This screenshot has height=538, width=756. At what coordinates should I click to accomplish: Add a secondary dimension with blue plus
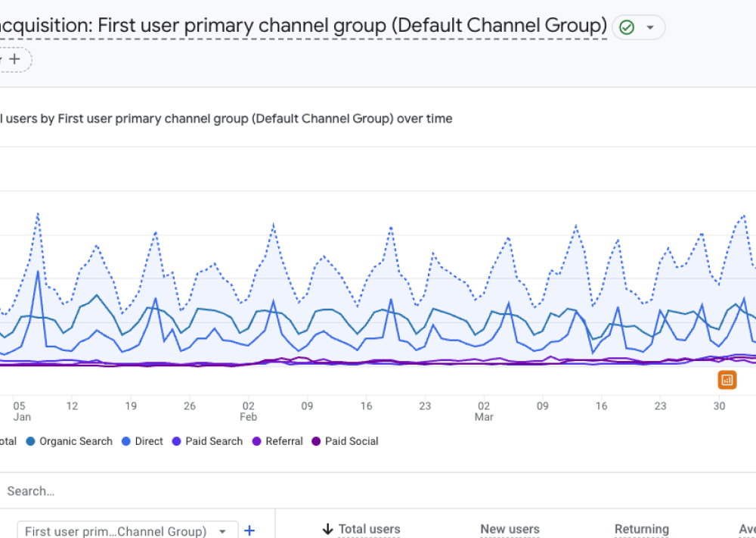(249, 530)
